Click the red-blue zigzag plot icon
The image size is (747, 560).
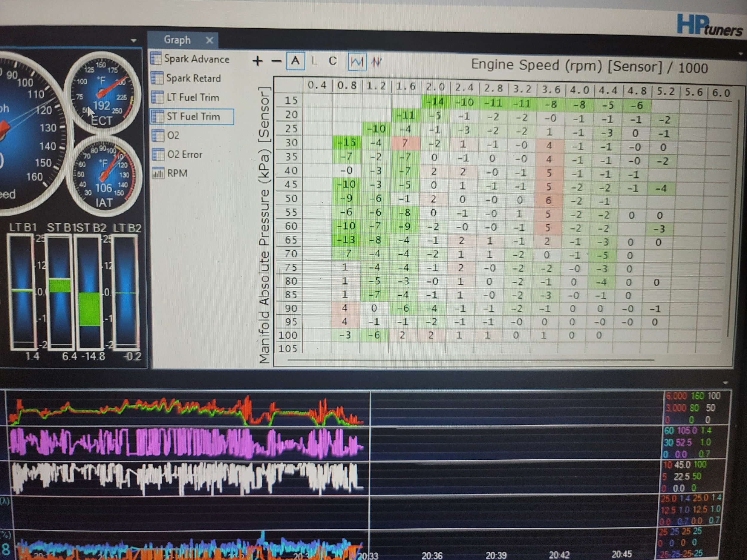point(376,62)
